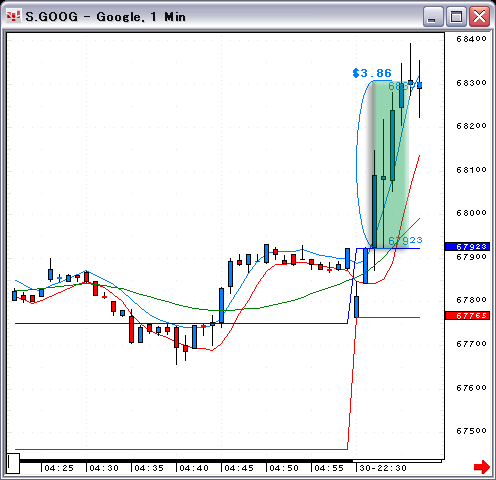Click the 04:45 time axis label
The width and height of the screenshot is (496, 480).
[x=239, y=468]
